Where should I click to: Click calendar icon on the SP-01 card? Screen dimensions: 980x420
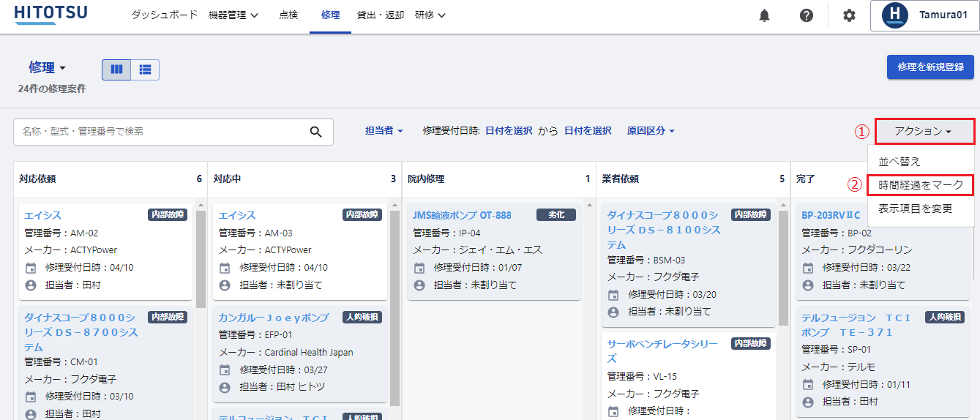click(808, 384)
